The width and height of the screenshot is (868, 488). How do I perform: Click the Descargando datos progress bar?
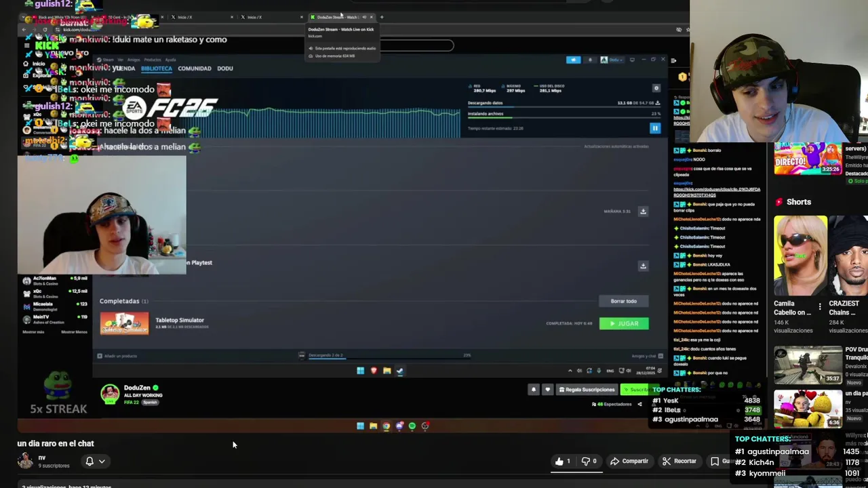tap(564, 107)
